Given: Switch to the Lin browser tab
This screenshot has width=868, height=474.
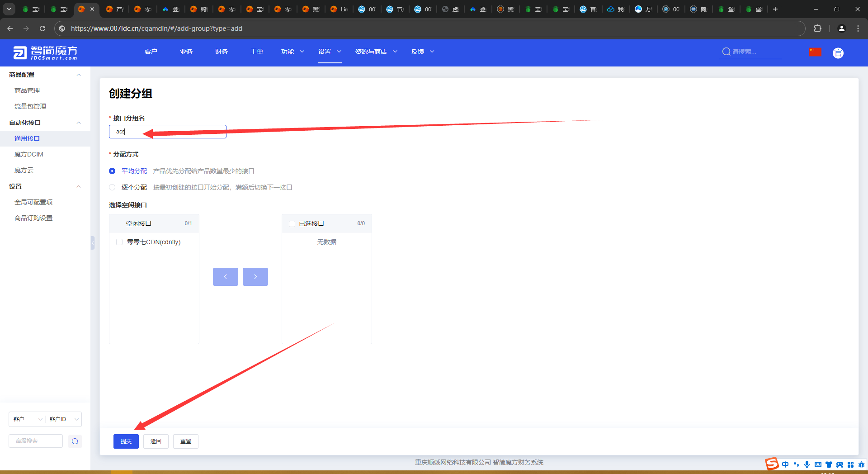Looking at the screenshot, I should [340, 9].
